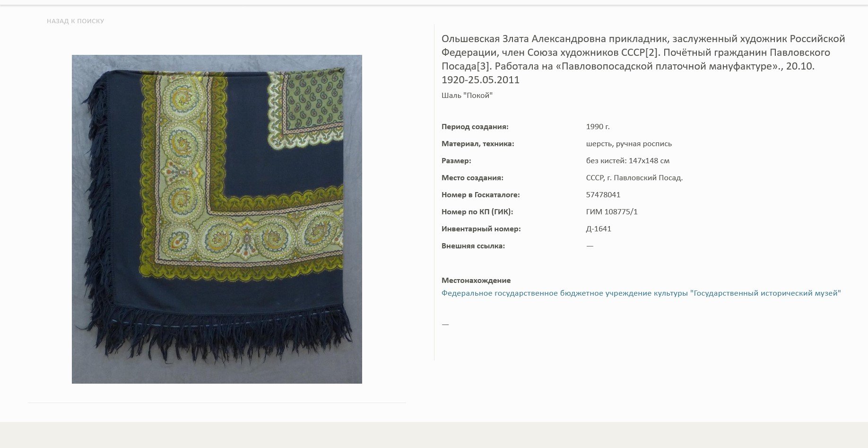Click the Шаль "Покой" subtitle

tap(467, 96)
